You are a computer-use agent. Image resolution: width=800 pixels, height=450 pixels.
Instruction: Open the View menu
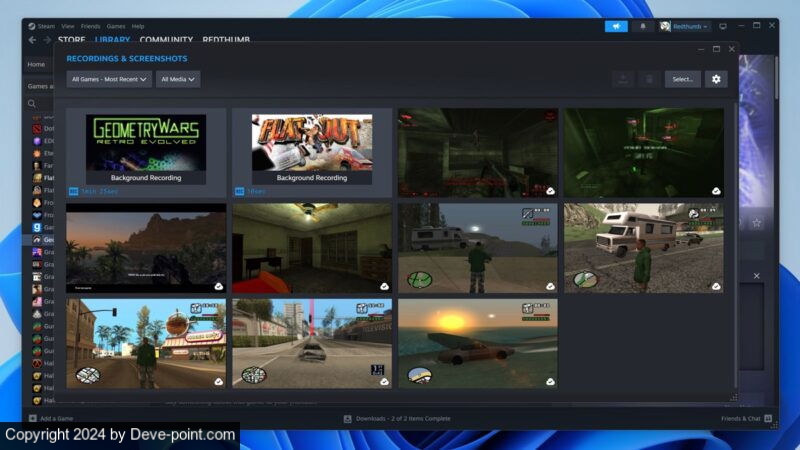(x=67, y=26)
